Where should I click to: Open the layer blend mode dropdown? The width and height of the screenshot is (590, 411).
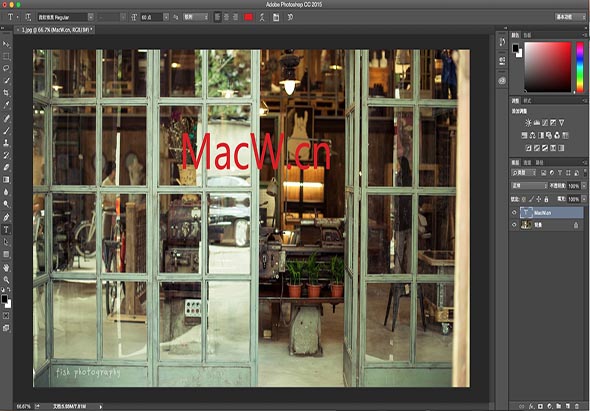pyautogui.click(x=529, y=186)
